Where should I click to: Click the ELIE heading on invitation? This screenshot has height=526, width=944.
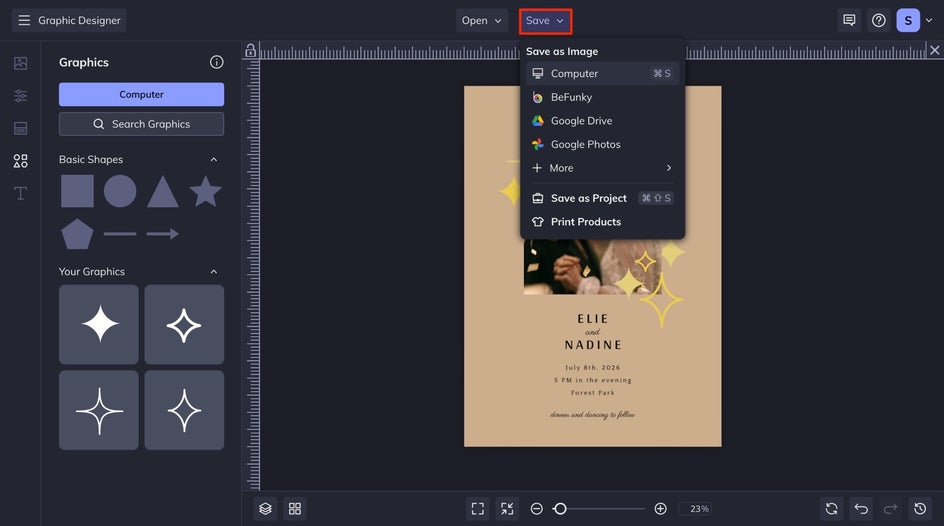click(x=592, y=318)
